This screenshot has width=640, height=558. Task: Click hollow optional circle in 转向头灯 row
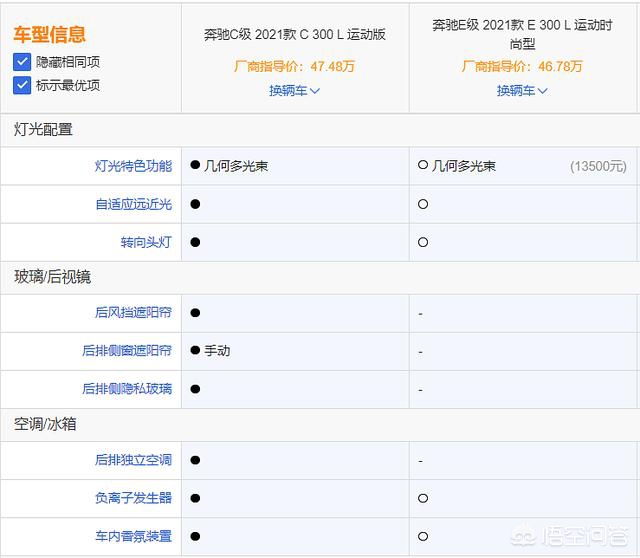423,242
